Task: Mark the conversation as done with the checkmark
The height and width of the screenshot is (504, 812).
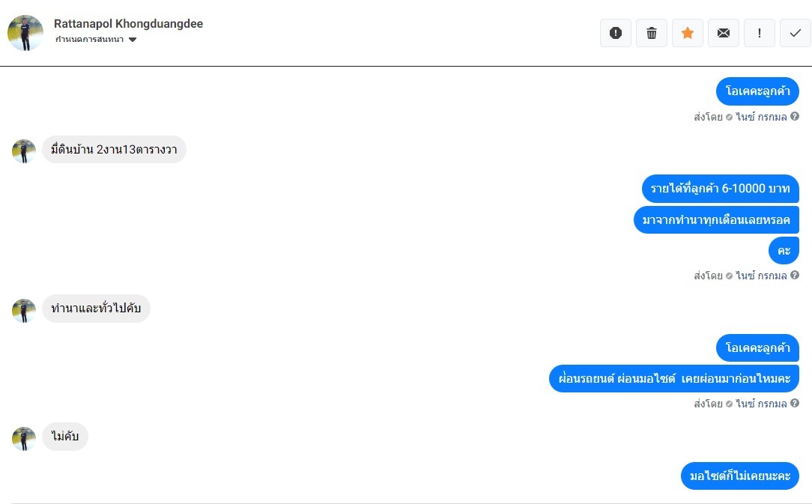Action: pos(796,33)
